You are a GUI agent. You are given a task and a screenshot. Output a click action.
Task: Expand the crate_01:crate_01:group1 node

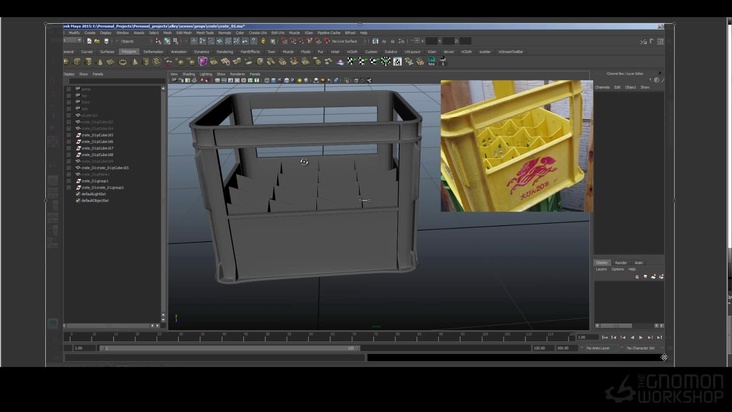pos(68,187)
